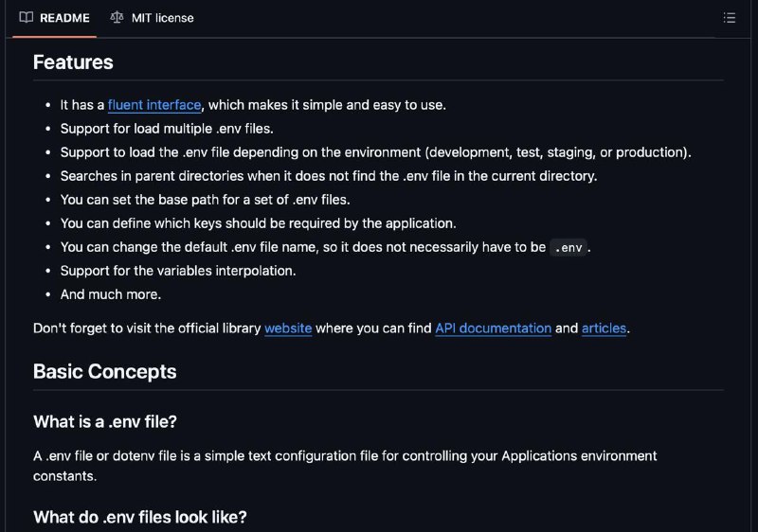
Task: Visit the official library website link
Action: [x=288, y=328]
